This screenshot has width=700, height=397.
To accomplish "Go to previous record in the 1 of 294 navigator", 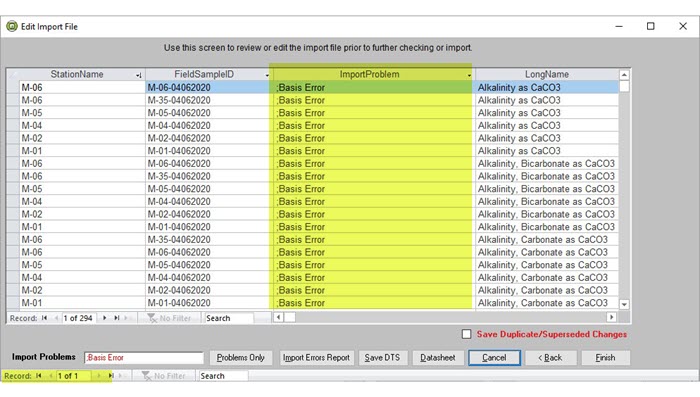I will coord(56,318).
